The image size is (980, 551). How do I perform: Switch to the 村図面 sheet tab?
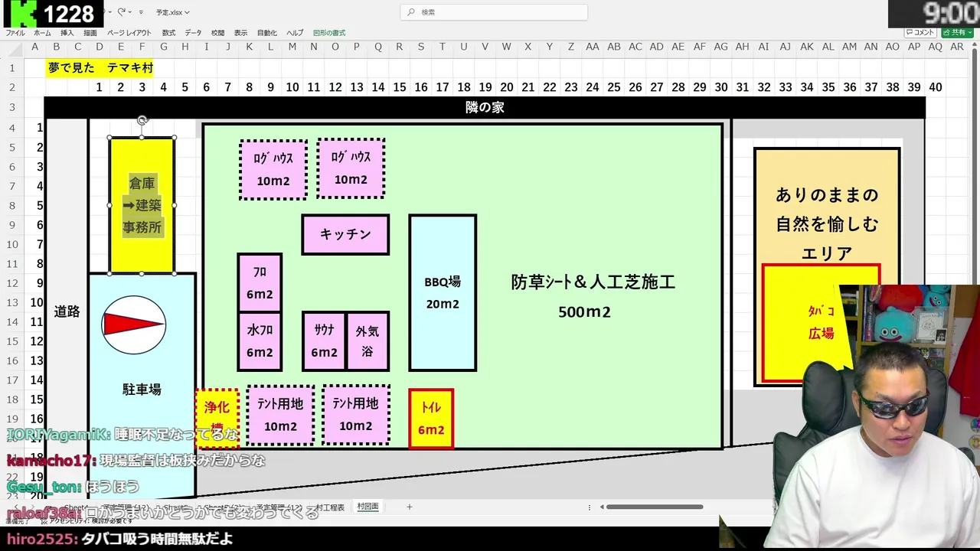tap(367, 507)
